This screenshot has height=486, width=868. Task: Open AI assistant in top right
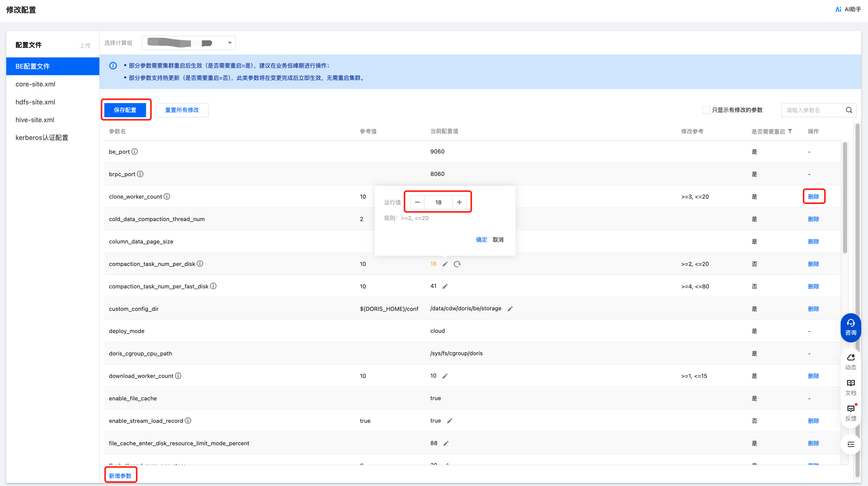point(848,9)
